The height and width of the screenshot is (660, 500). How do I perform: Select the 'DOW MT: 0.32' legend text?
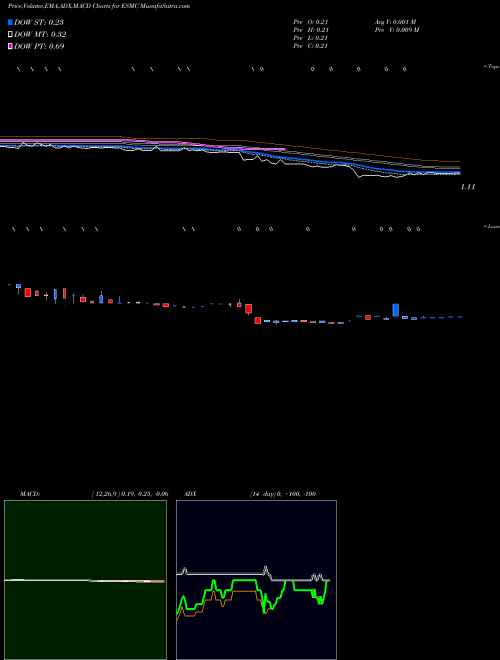(40, 35)
